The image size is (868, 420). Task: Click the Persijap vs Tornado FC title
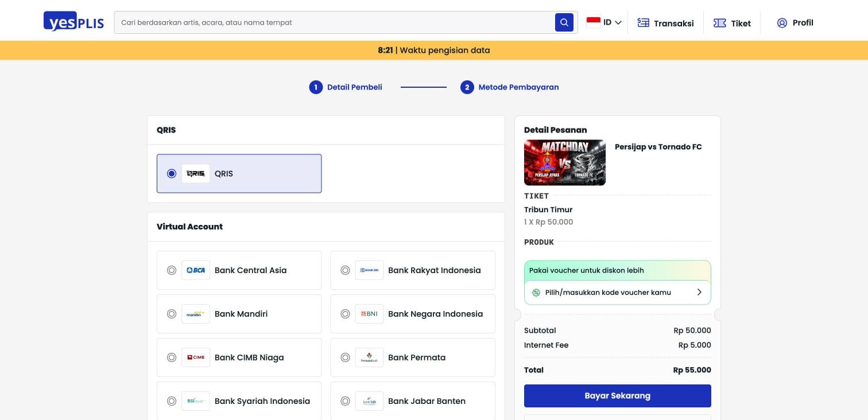[658, 147]
